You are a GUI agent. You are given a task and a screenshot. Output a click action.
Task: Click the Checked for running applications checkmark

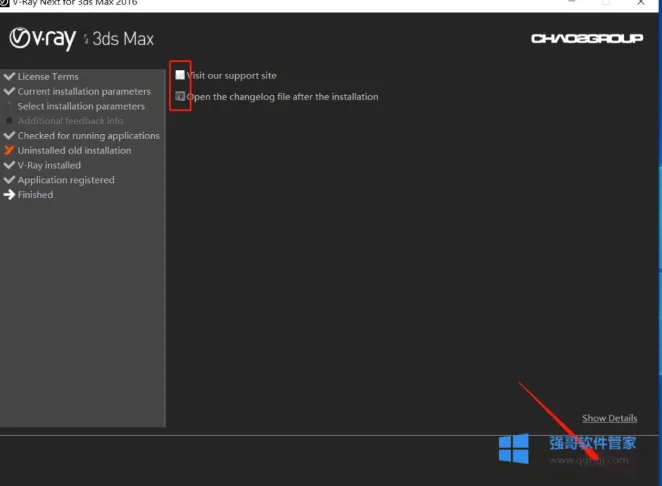coord(9,135)
